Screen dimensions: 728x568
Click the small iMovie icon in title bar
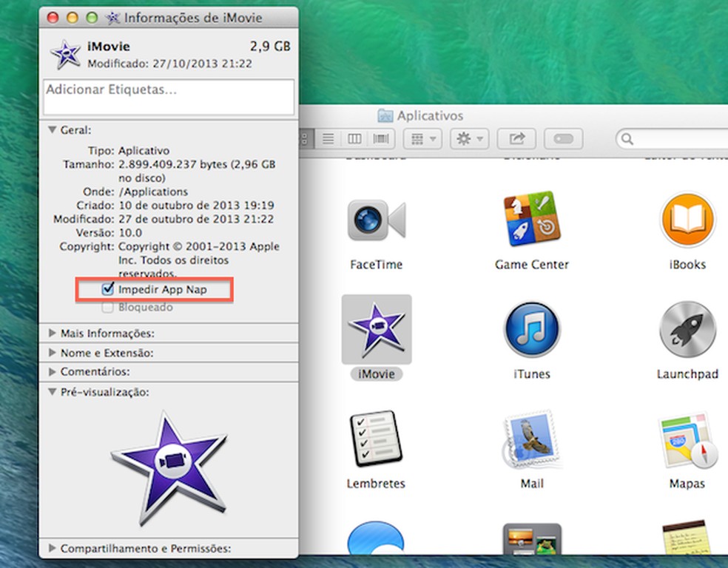tap(112, 18)
